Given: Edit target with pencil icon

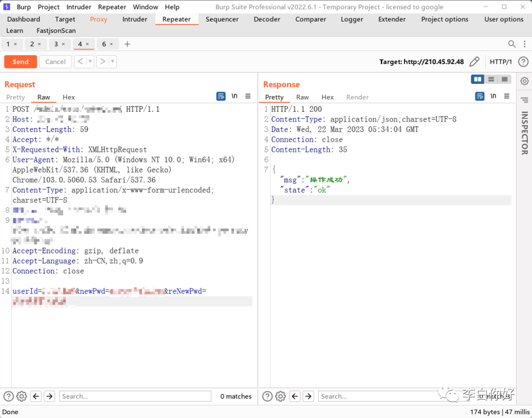Looking at the screenshot, I should [474, 62].
